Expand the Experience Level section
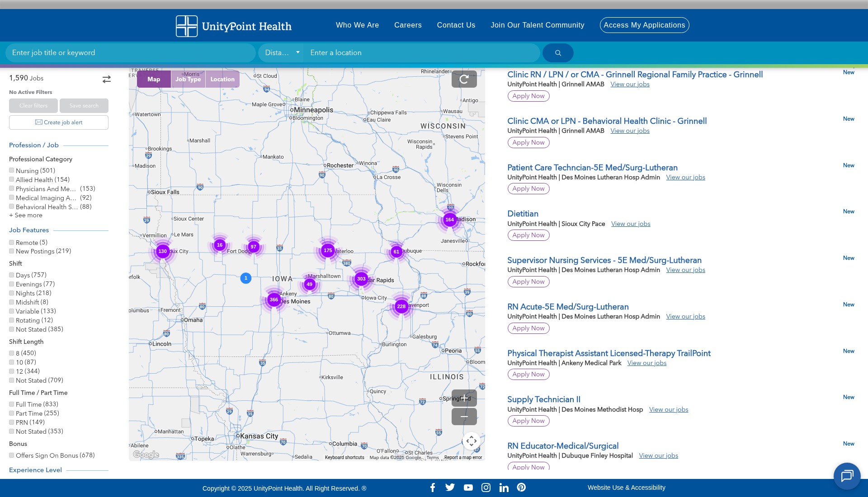Viewport: 868px width, 497px height. tap(35, 470)
